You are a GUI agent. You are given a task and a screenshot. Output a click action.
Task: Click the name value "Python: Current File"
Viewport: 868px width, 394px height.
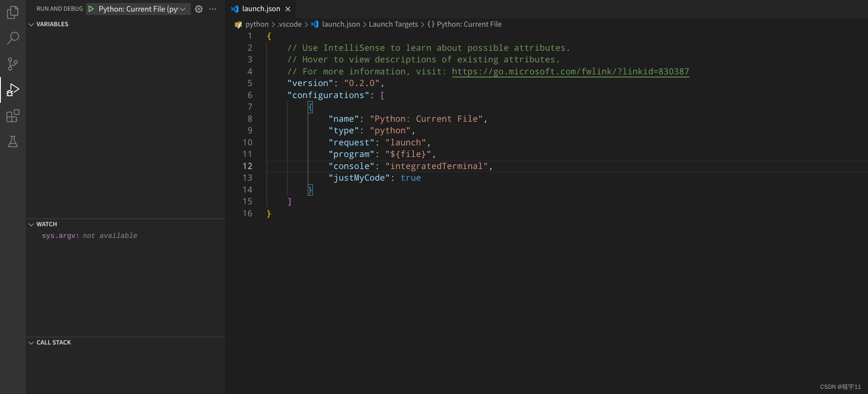click(x=426, y=119)
